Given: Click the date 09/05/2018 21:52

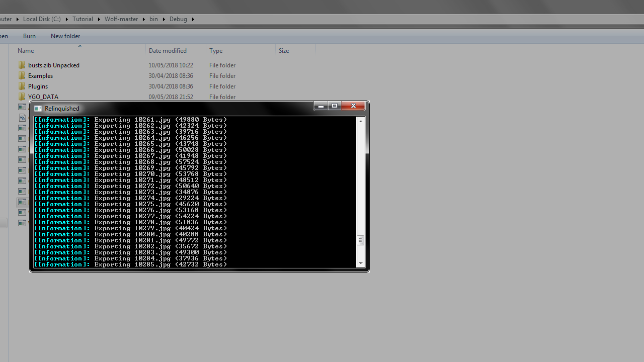Looking at the screenshot, I should pos(171,97).
